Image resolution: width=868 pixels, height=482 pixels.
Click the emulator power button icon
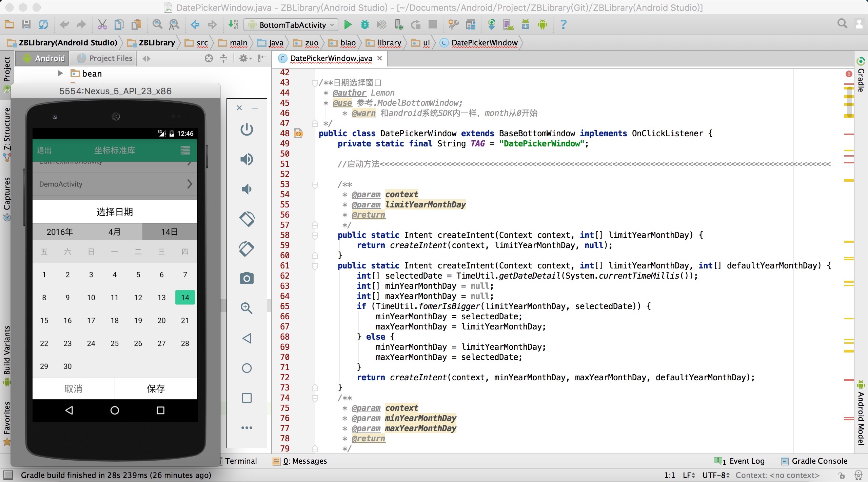(x=246, y=129)
